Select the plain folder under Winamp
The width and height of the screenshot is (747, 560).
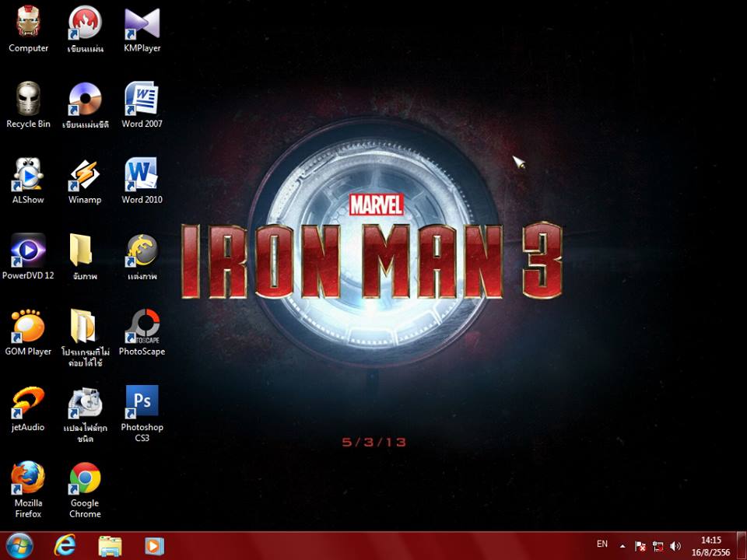click(85, 256)
